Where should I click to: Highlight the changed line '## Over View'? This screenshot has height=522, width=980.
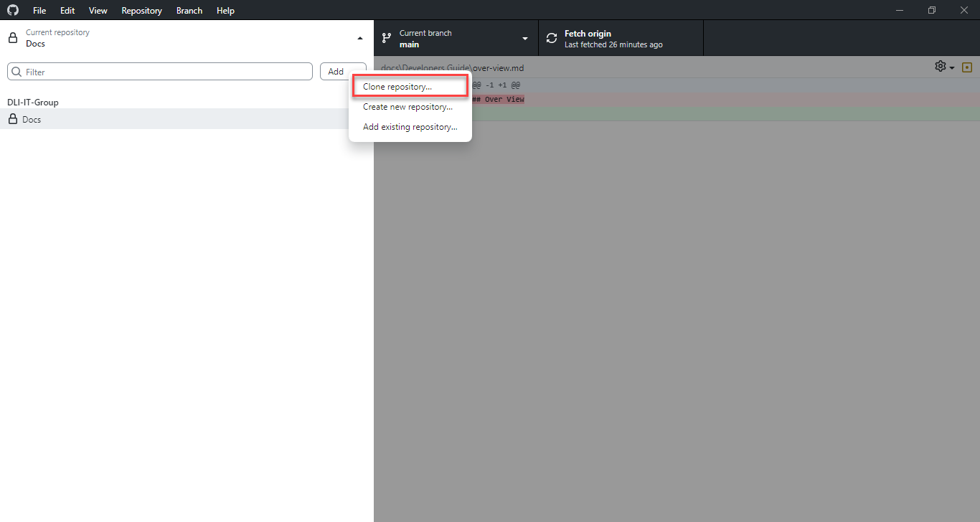pos(499,99)
